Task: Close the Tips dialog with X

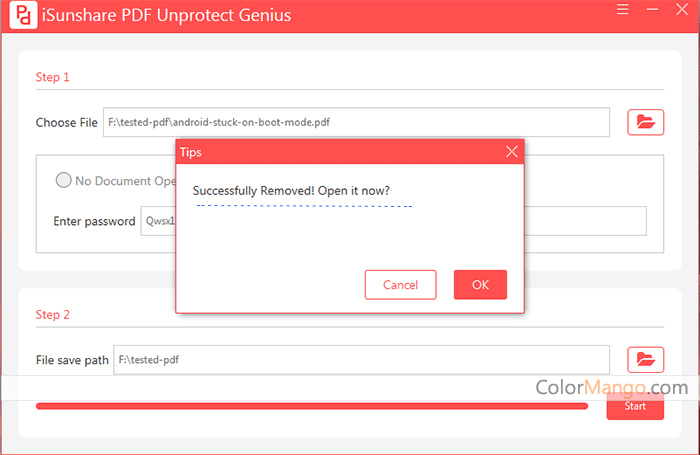Action: [x=511, y=152]
